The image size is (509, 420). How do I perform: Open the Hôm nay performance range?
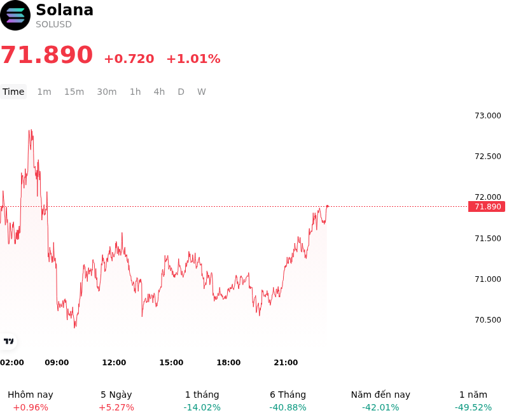31,401
